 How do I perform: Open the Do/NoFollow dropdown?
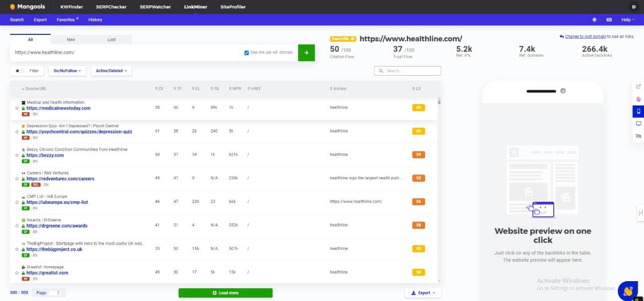click(68, 71)
